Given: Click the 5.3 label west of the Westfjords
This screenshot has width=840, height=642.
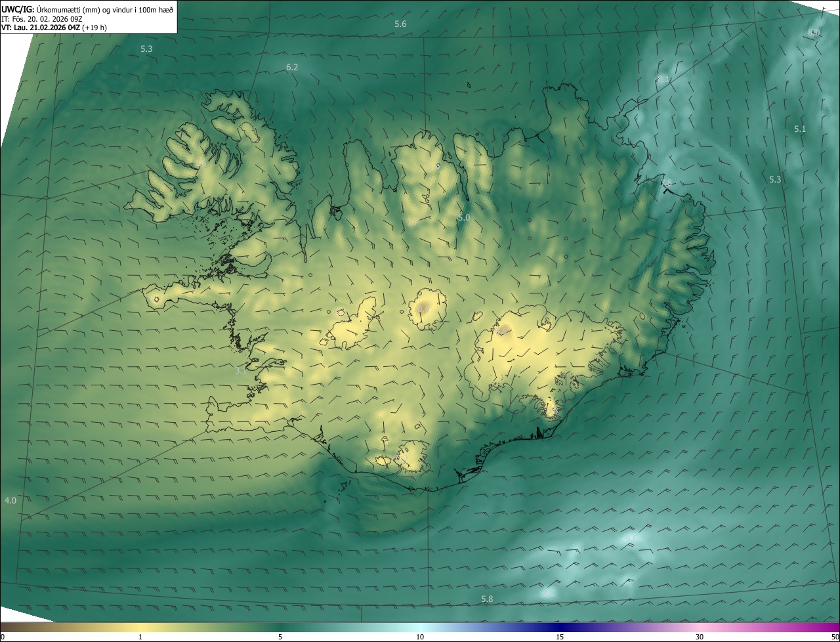Looking at the screenshot, I should [146, 49].
